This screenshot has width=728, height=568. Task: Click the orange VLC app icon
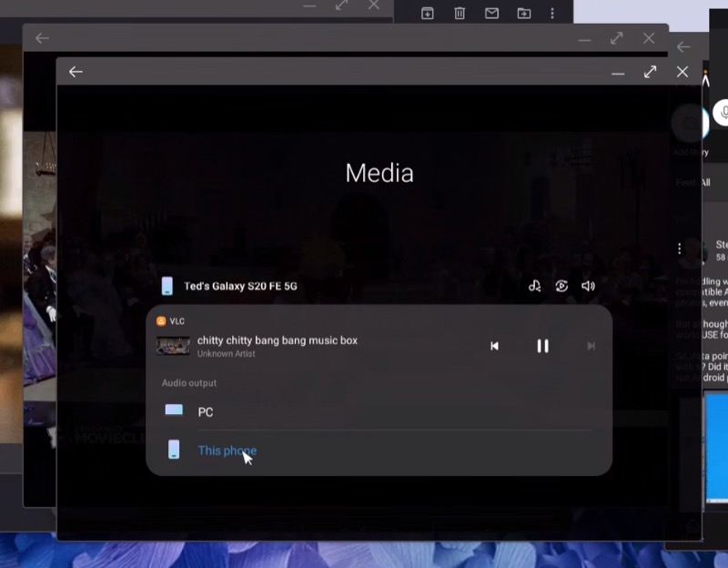pos(161,321)
